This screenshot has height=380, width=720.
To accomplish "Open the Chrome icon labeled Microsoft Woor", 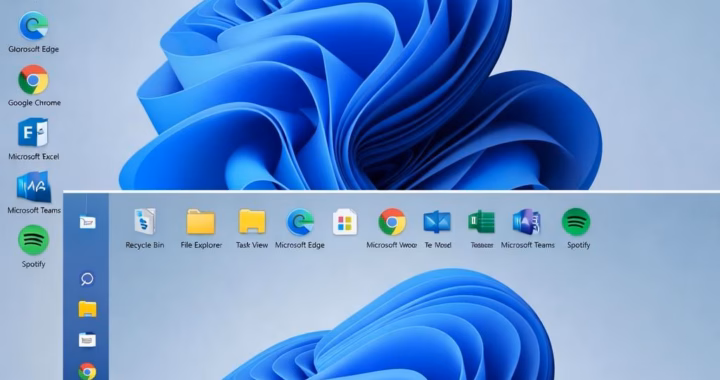I will click(392, 222).
